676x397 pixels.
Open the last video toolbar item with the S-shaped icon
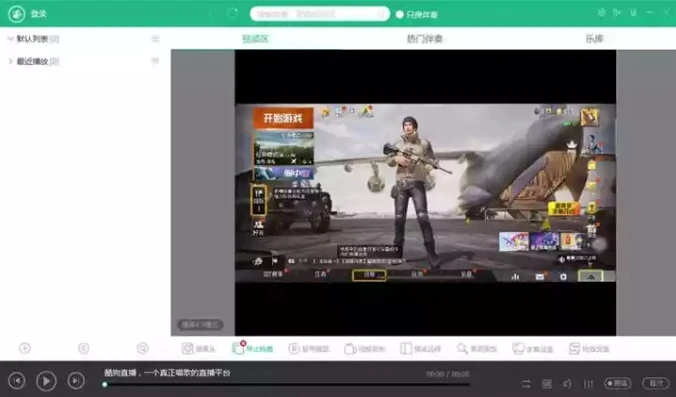(589, 348)
